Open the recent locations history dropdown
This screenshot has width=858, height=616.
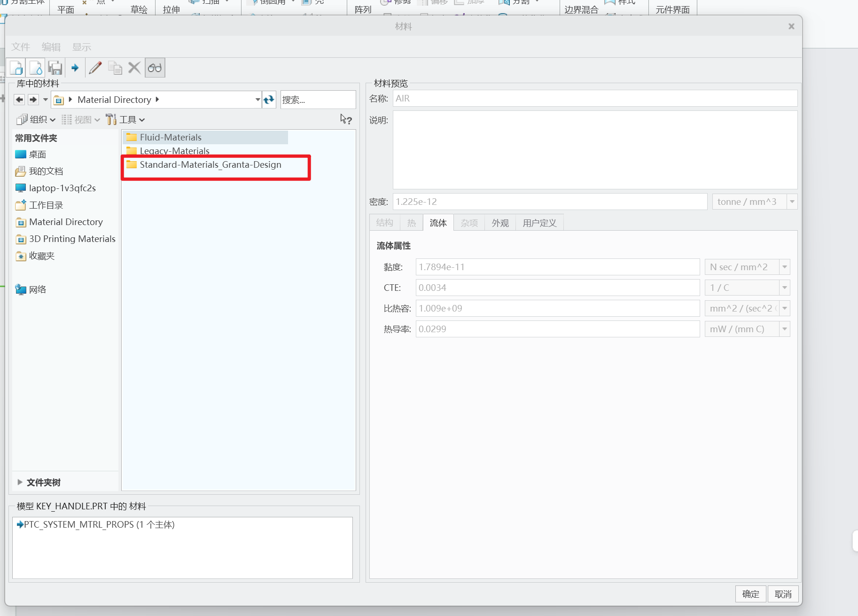pyautogui.click(x=45, y=100)
